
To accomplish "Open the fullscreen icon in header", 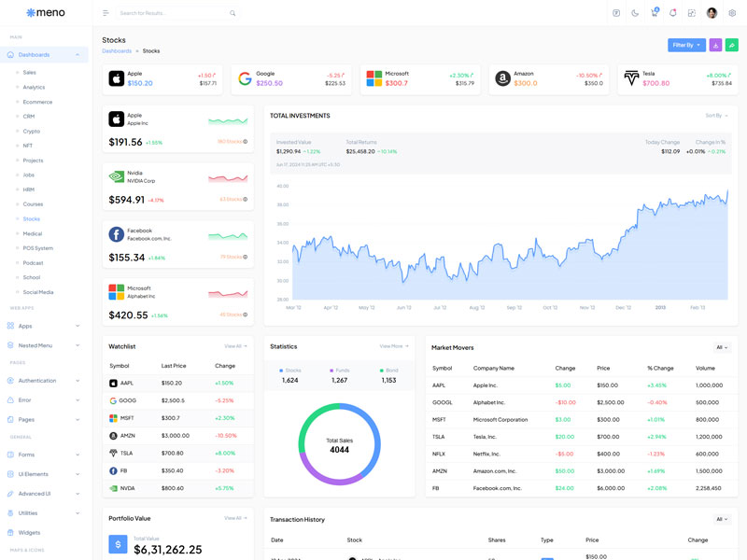I will coord(692,13).
